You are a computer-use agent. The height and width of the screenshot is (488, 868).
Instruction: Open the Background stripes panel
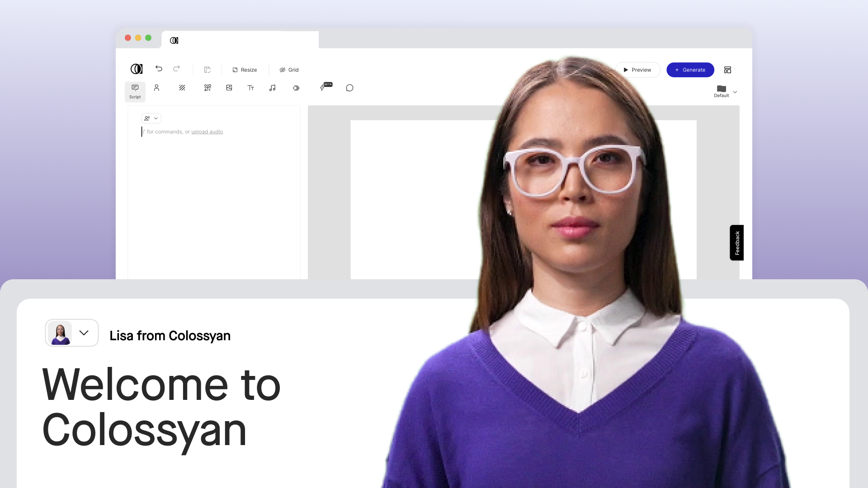pos(182,88)
